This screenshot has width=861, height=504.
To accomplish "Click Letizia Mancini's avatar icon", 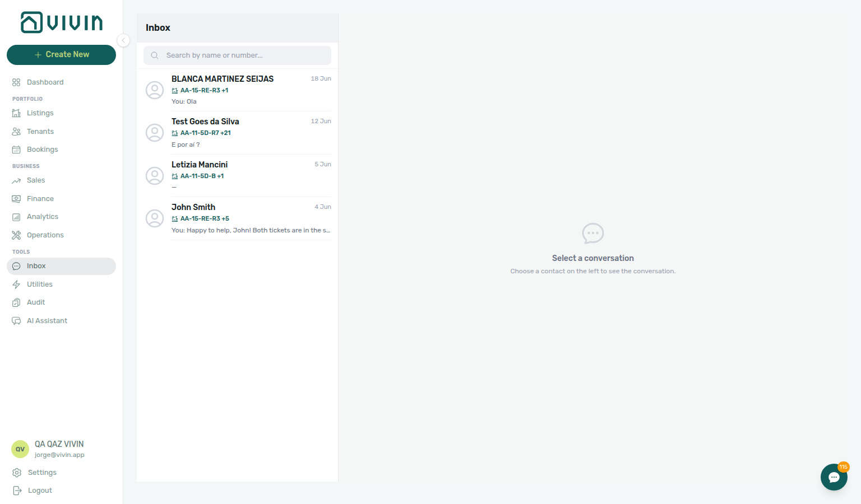I will point(155,176).
